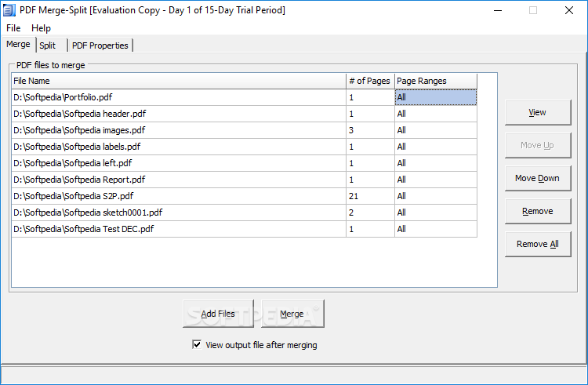Click the View button

pyautogui.click(x=538, y=112)
